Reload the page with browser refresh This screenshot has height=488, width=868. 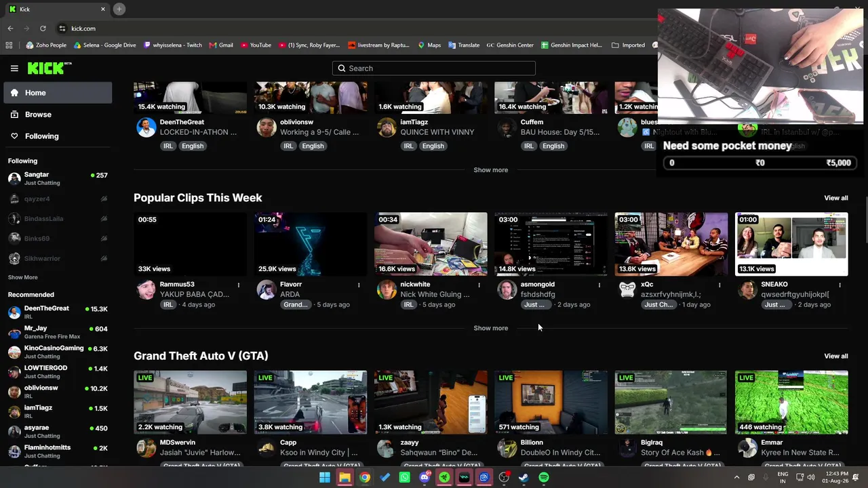click(x=43, y=28)
